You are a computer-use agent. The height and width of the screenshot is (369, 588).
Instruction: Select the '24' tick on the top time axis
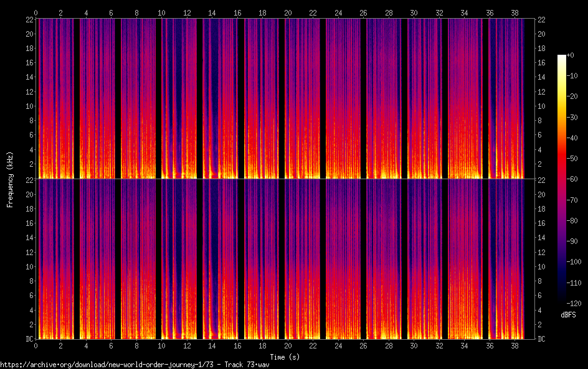[338, 12]
